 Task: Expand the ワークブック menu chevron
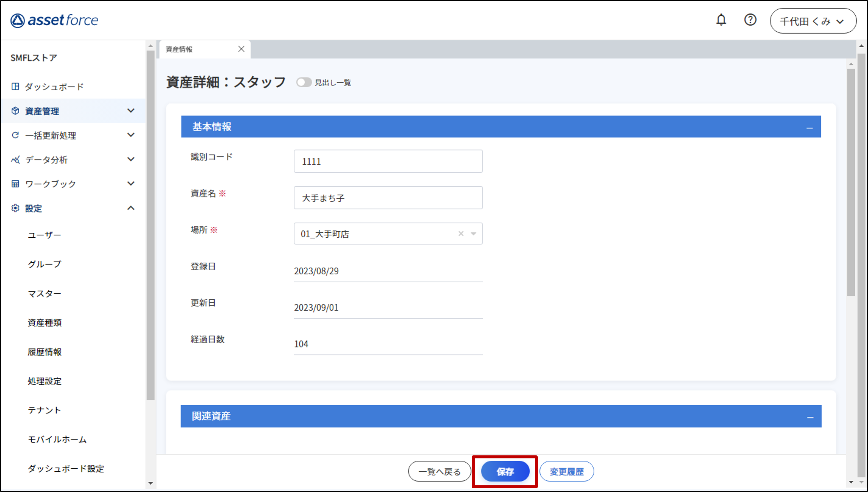131,184
